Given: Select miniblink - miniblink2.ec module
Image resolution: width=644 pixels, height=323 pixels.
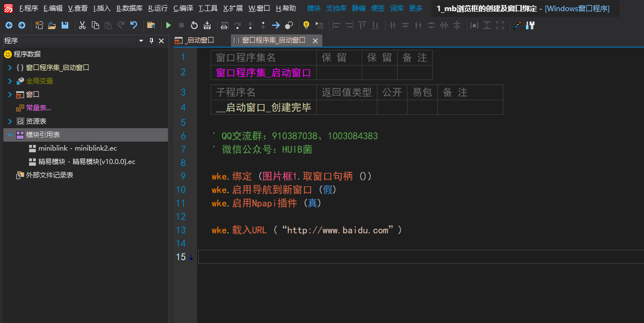Looking at the screenshot, I should tap(78, 148).
